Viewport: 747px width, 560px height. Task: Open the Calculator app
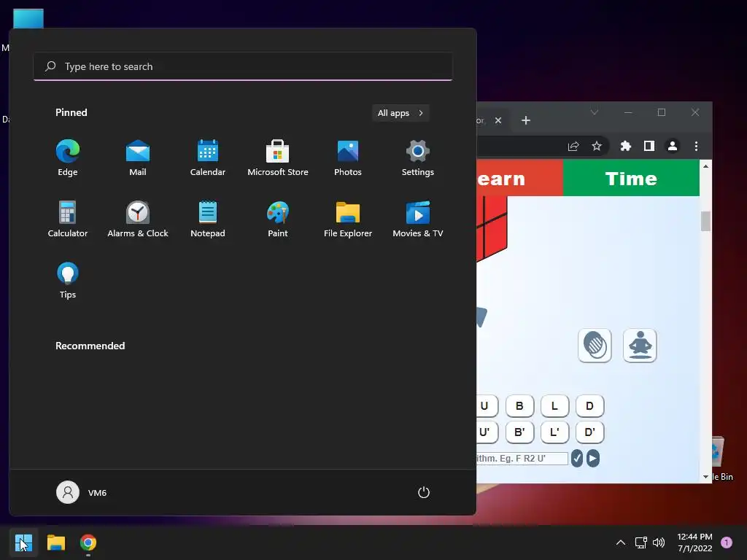68,219
